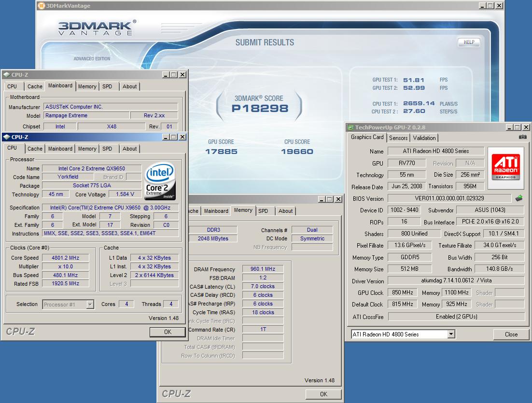Click the HELP button in 3DMark Vantage
Screen dimensions: 532x403
(x=469, y=42)
